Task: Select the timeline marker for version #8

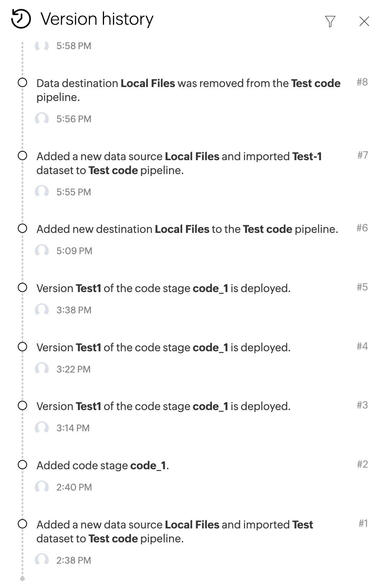Action: coord(22,82)
